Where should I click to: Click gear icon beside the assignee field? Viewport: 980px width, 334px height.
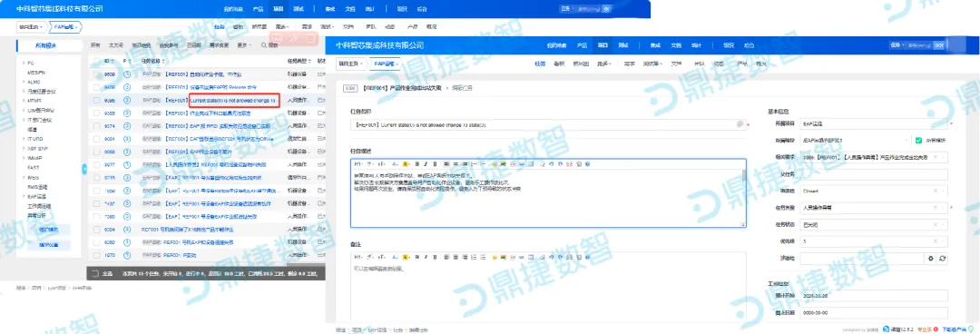coord(930,258)
